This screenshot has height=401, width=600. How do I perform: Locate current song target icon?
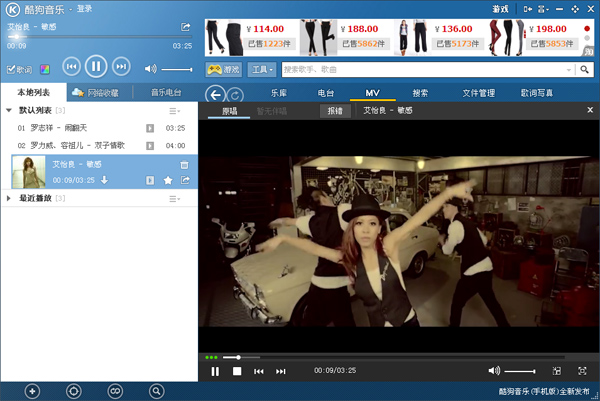[73, 391]
